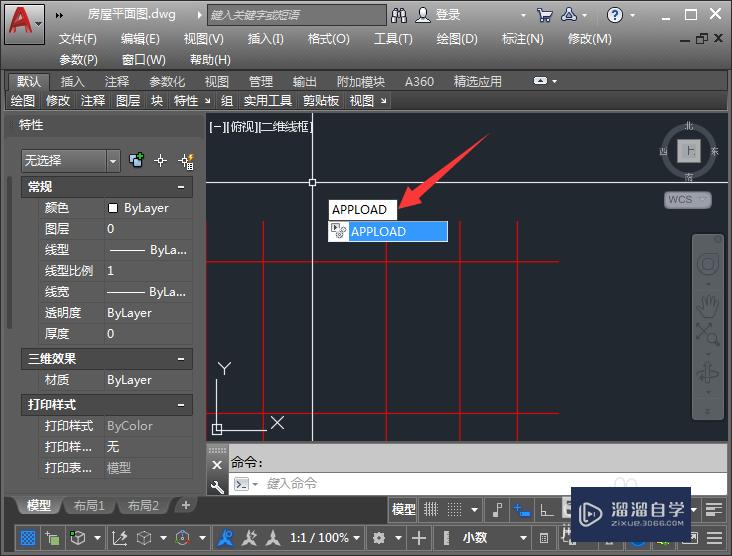
Task: Open the Autodesk Exchange shopping cart icon
Action: tap(544, 15)
